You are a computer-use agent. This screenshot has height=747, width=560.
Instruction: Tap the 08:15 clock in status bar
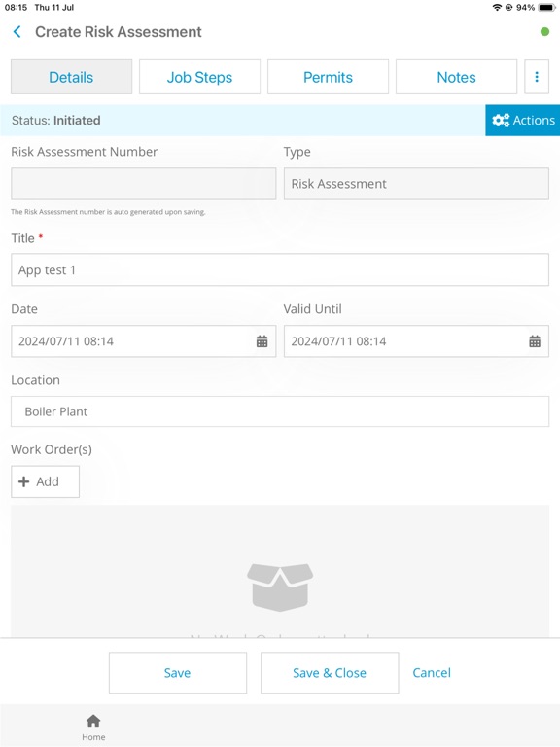pos(16,7)
